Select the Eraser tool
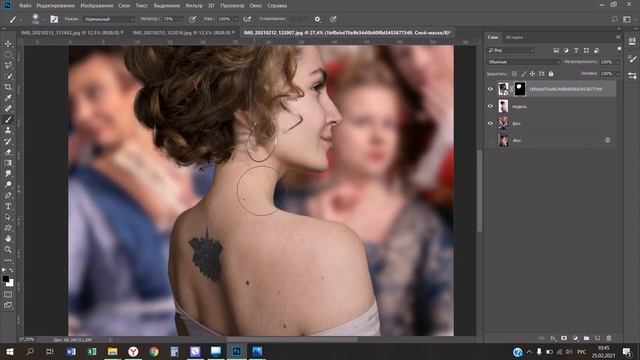 point(8,152)
